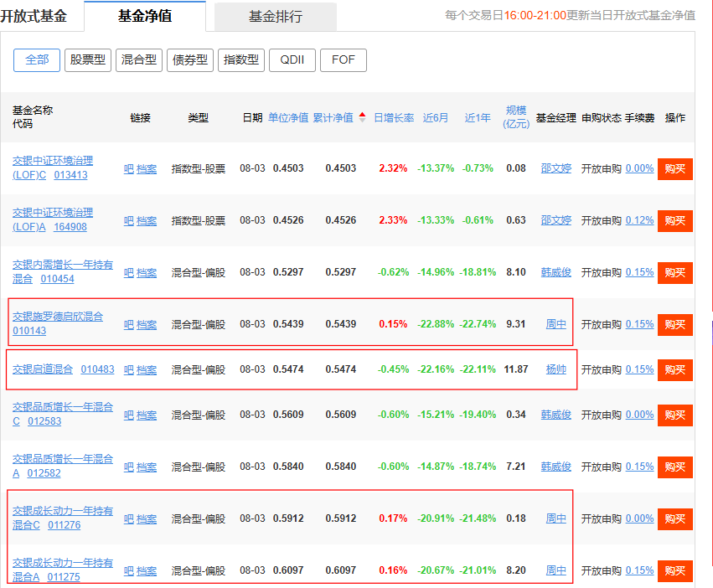713x588 pixels.
Task: Open 档案 profile for fund 164908
Action: pos(147,221)
